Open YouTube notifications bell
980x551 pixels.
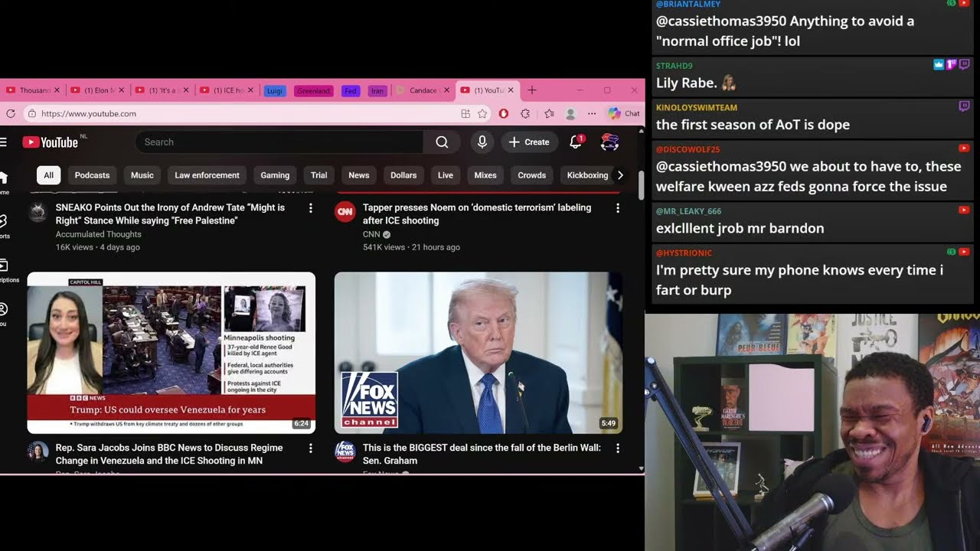point(576,142)
